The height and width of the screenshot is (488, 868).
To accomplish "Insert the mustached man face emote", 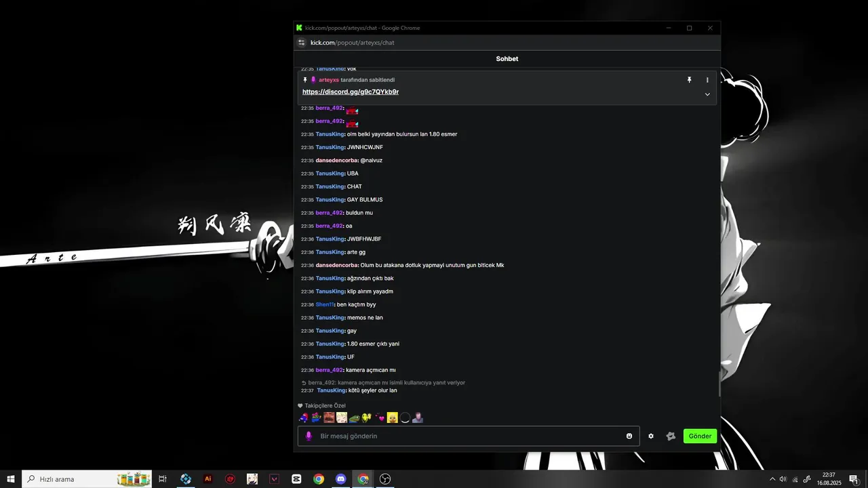I will tap(329, 418).
